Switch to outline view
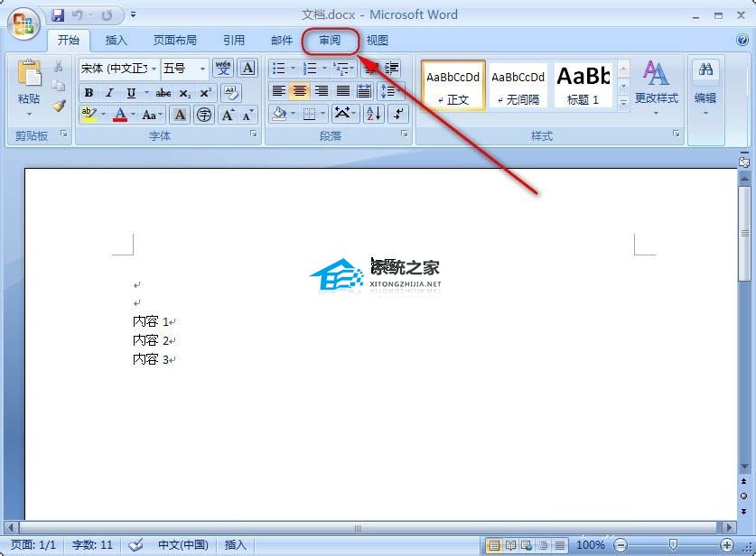The image size is (756, 556). coord(543,545)
